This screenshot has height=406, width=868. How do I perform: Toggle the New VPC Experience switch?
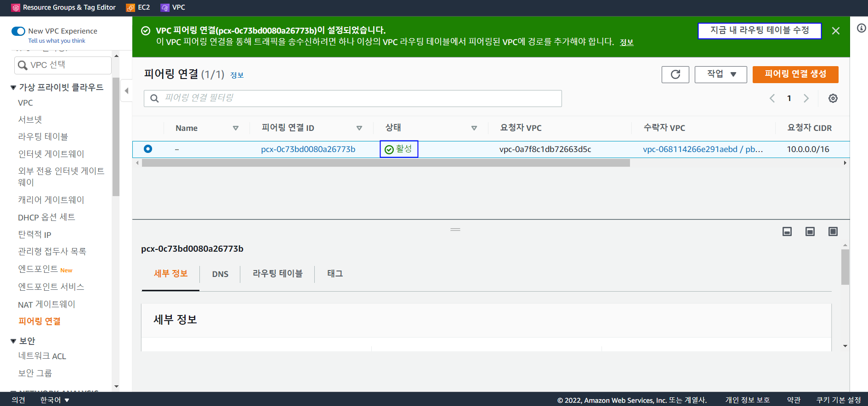(18, 31)
